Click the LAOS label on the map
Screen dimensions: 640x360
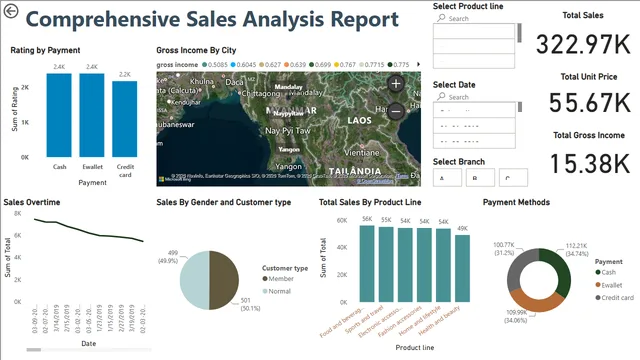(x=359, y=120)
